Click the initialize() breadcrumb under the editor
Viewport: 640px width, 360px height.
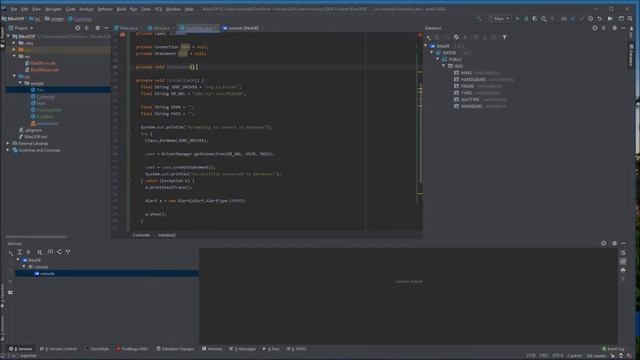(x=167, y=236)
